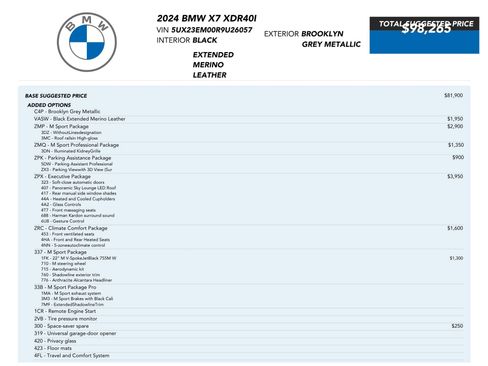Click the total suggested price $98,265

pyautogui.click(x=426, y=29)
